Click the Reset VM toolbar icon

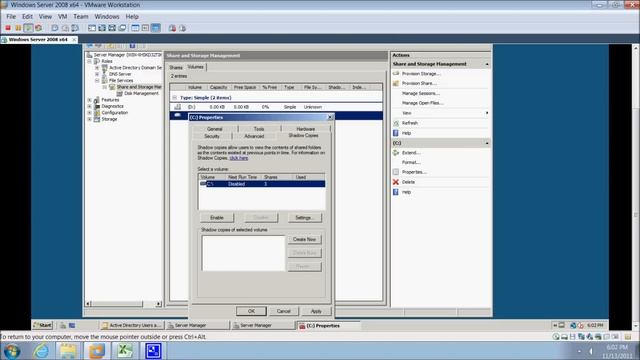click(x=38, y=28)
